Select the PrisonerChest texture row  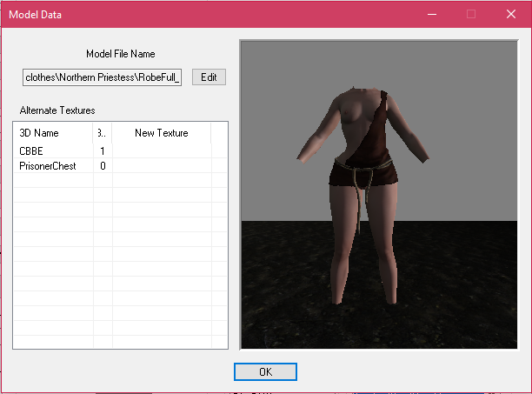pos(120,165)
